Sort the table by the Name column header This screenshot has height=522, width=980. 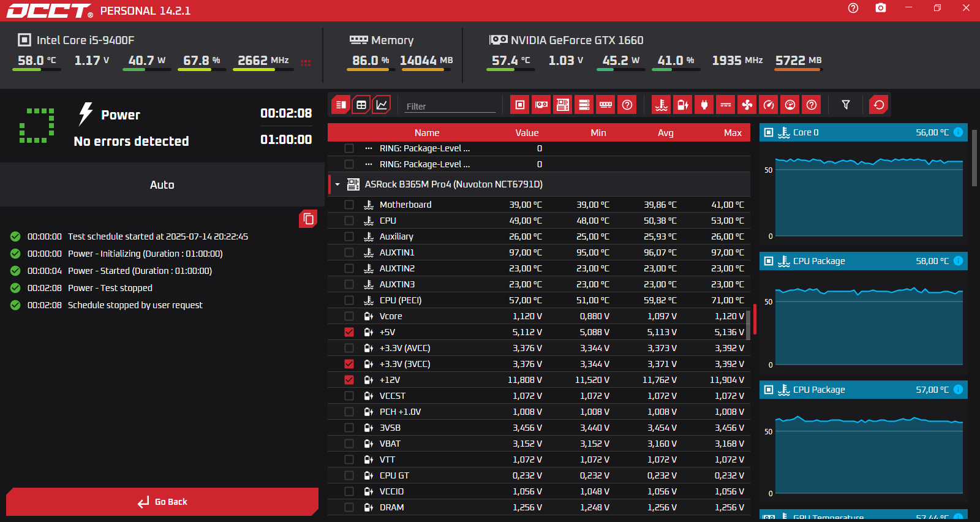click(427, 133)
